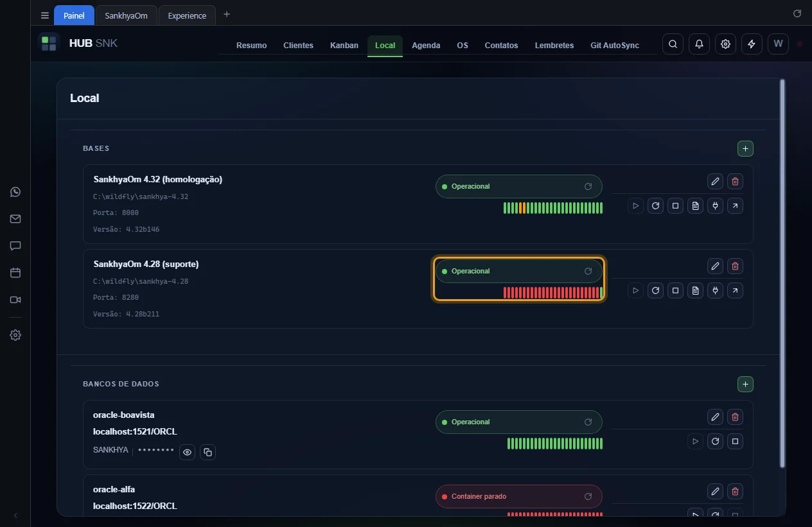812x527 pixels.
Task: Collapse the left sidebar with the chevron
Action: [x=15, y=515]
